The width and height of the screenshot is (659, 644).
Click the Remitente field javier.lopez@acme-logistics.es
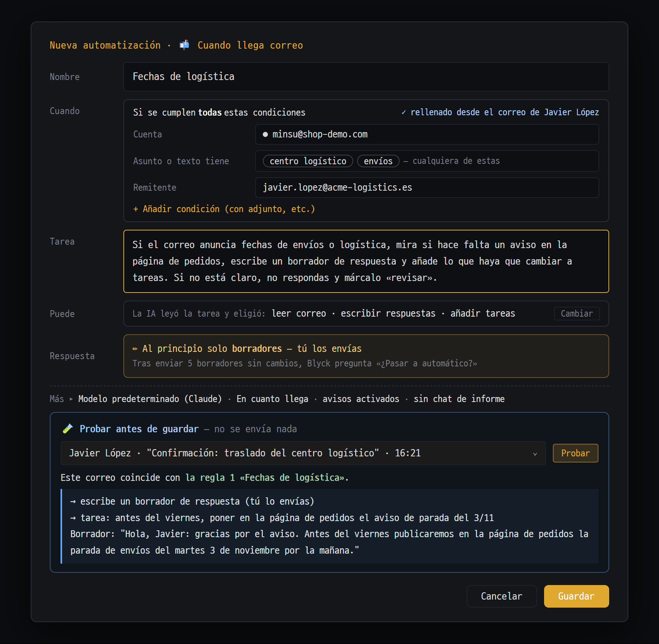tap(427, 188)
